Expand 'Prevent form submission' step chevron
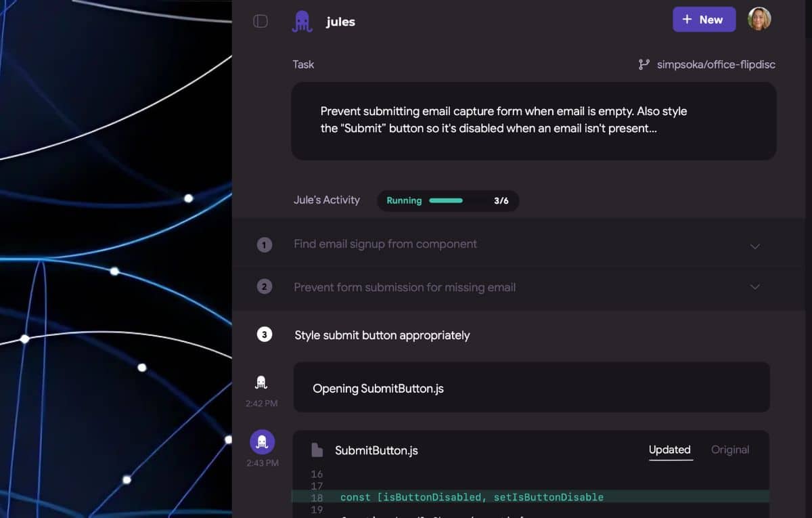Image resolution: width=812 pixels, height=518 pixels. point(755,287)
